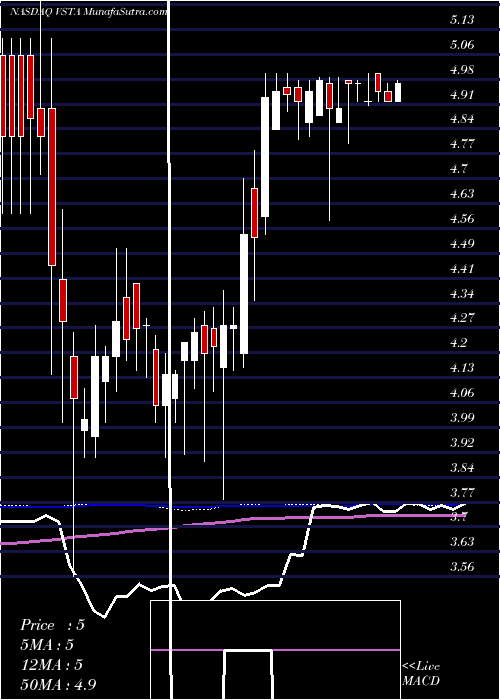Click the 4.13 axis value
The width and height of the screenshot is (500, 700).
(460, 368)
